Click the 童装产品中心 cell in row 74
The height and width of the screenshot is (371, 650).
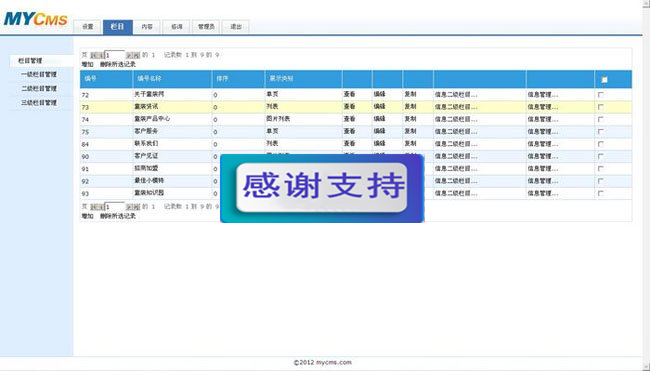(152, 119)
